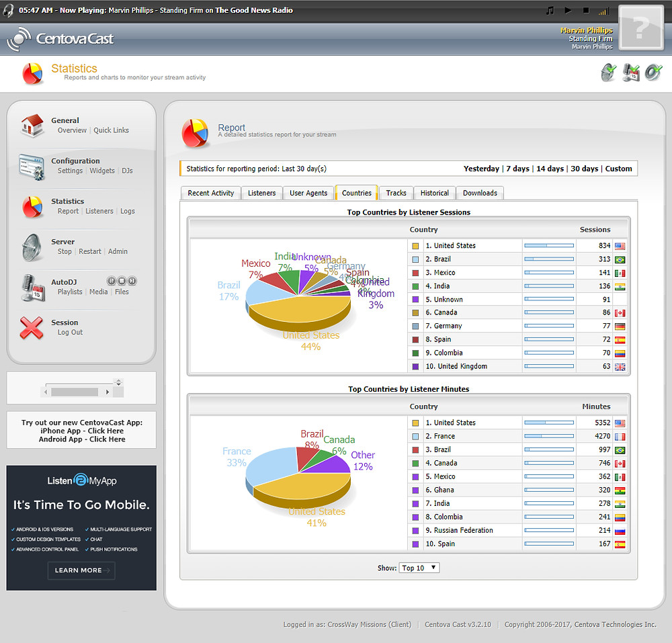Click the CentovaCast logo
This screenshot has height=643, width=672.
pyautogui.click(x=60, y=38)
